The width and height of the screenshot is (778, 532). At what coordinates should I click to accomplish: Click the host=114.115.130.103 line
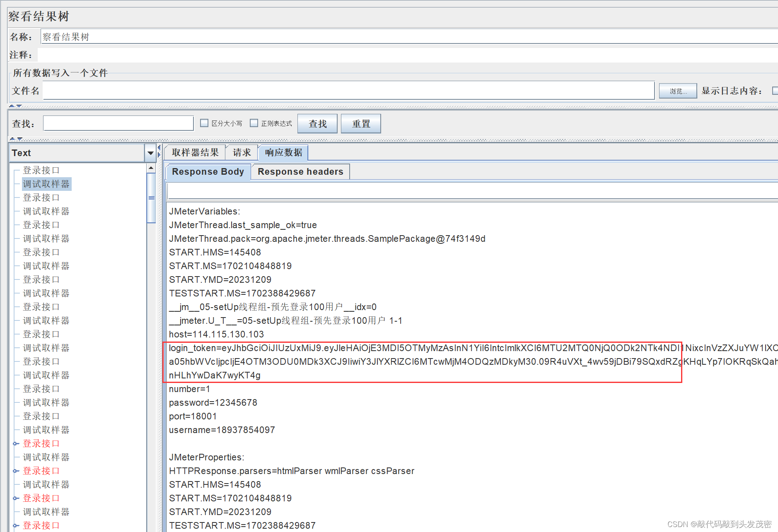click(x=216, y=334)
